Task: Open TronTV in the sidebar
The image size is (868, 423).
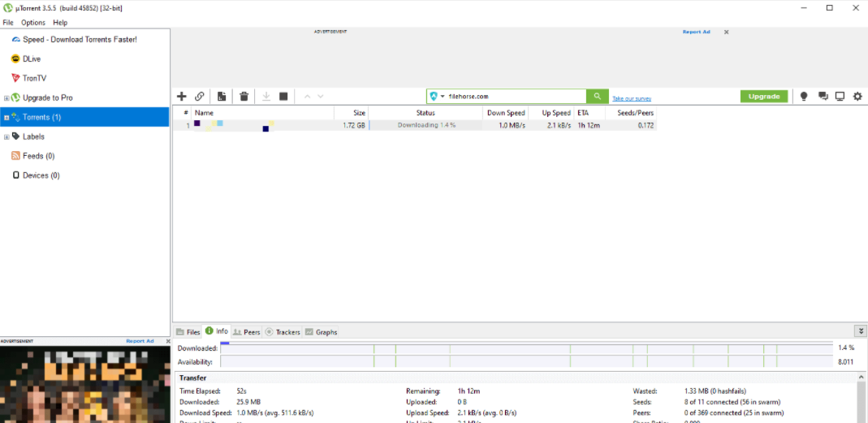Action: (34, 78)
